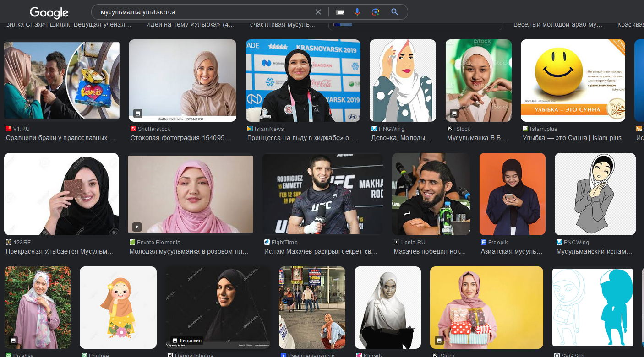Image resolution: width=644 pixels, height=357 pixels.
Task: Go to the Google home logo
Action: pos(49,12)
